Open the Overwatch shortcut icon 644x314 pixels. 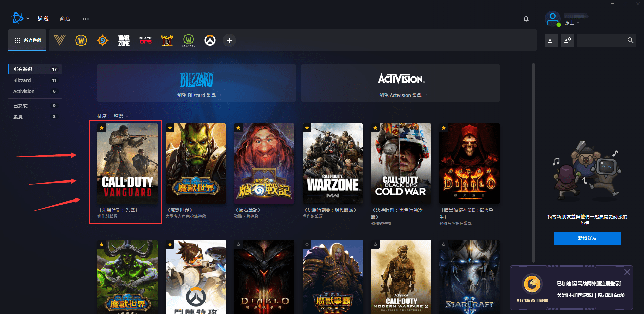point(210,40)
